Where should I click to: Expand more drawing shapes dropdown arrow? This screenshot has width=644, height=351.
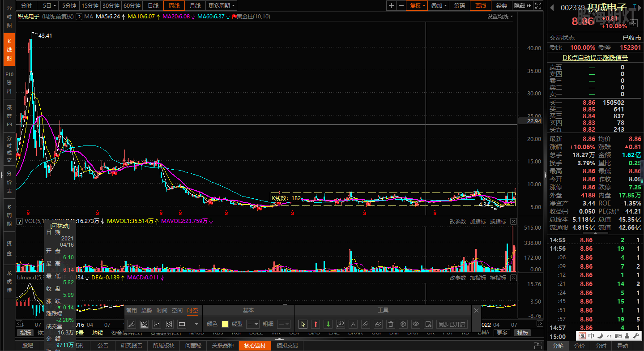(x=196, y=324)
